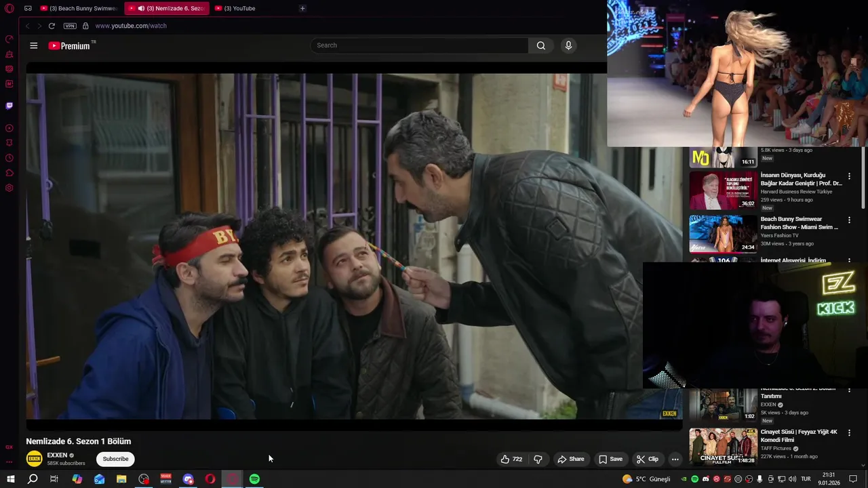Open Nemlizade Tanıtımı 1:02 thumbnail
The image size is (868, 488).
(723, 405)
